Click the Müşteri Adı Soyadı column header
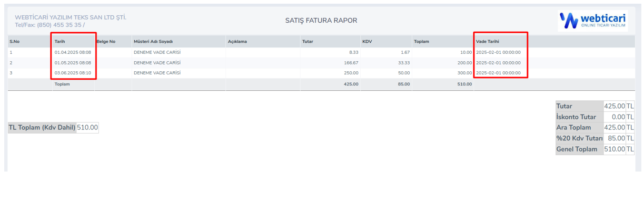This screenshot has height=199, width=644. [x=153, y=41]
